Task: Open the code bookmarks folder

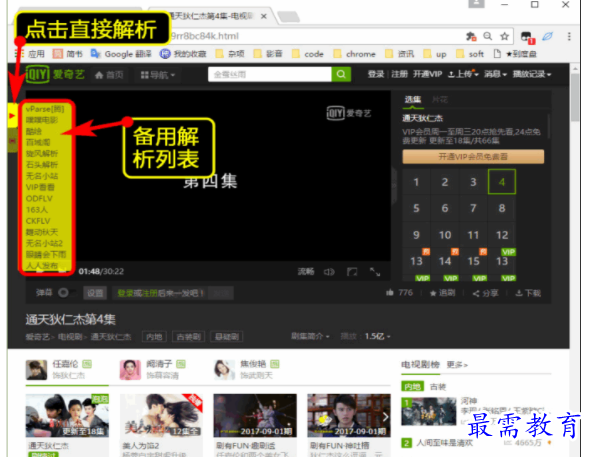Action: [308, 54]
